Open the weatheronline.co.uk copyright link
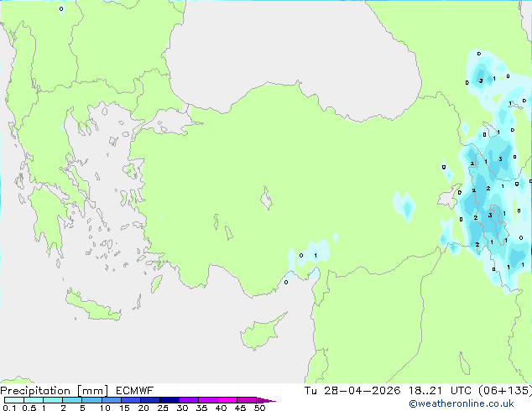This screenshot has width=532, height=411. 462,403
